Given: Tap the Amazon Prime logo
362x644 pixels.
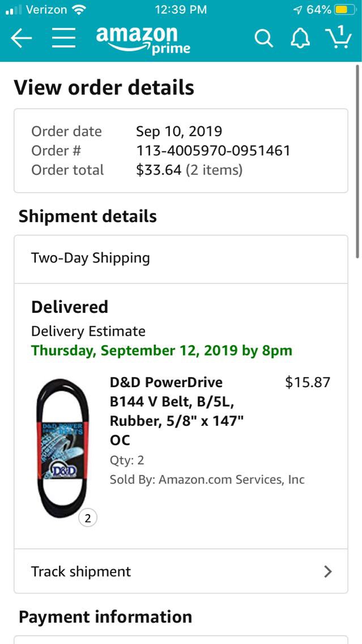Looking at the screenshot, I should pos(143,39).
